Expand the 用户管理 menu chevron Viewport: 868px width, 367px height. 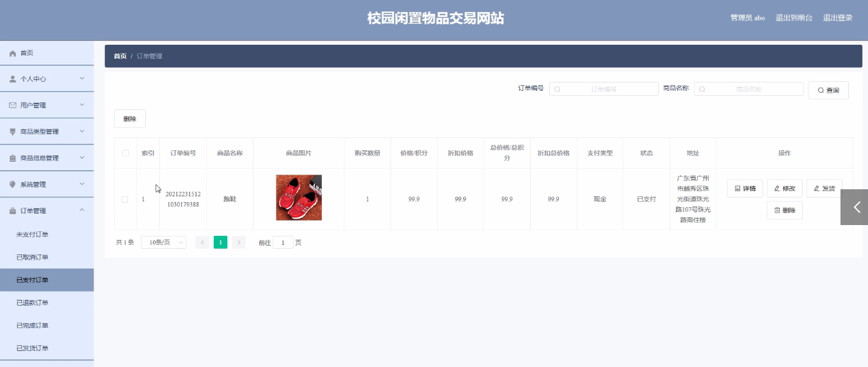(82, 105)
